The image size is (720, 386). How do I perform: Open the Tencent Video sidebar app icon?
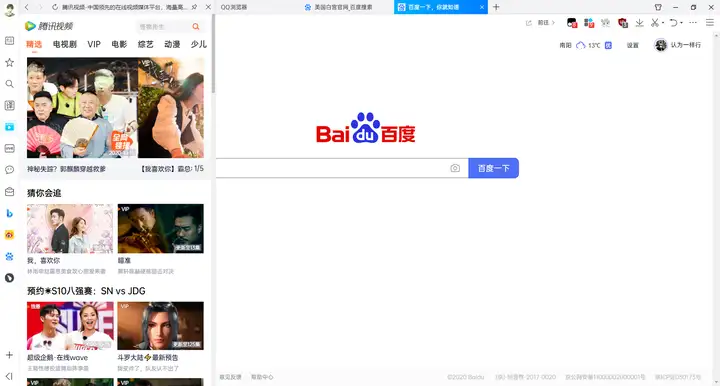click(9, 127)
